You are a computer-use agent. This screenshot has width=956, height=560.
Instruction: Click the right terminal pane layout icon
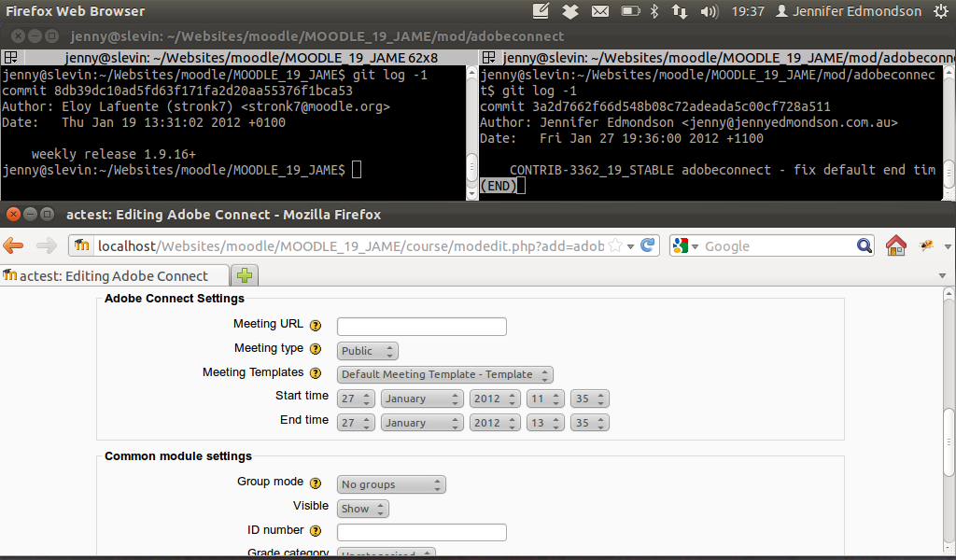(x=488, y=58)
